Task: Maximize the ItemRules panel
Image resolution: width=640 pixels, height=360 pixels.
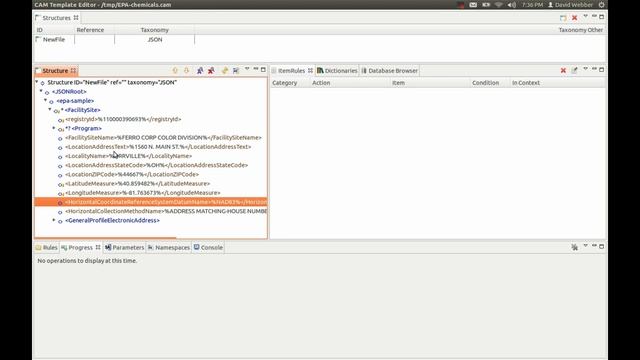Action: (602, 69)
